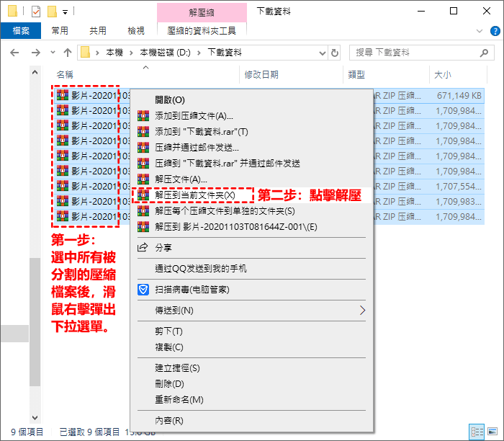Screen dimensions: 504x441
Task: Click the WinRAR icon beside 解压到当前文件夹(X)
Action: (143, 195)
